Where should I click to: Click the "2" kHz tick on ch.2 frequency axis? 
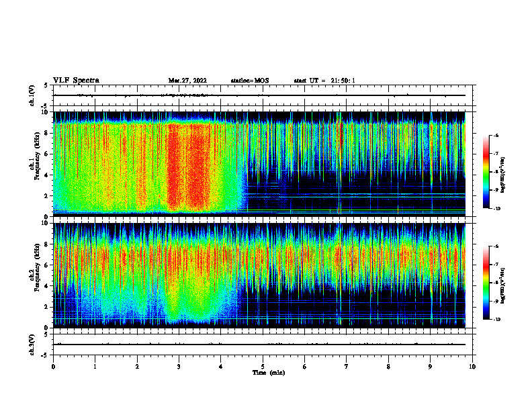47,307
